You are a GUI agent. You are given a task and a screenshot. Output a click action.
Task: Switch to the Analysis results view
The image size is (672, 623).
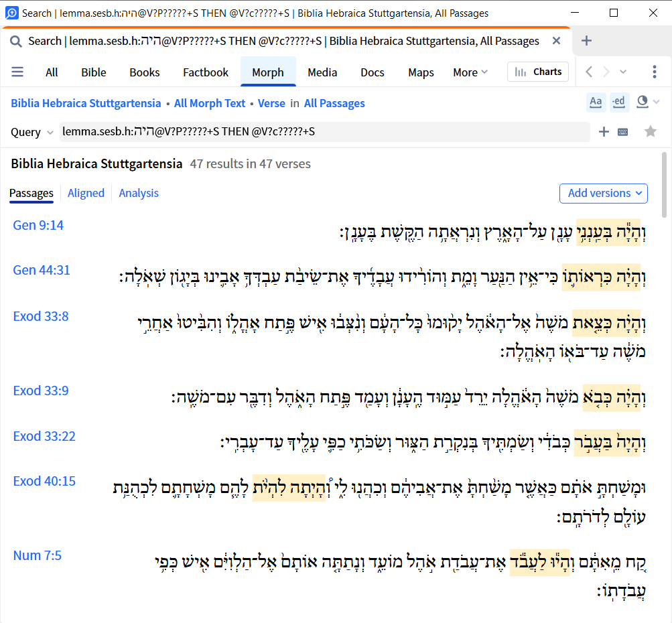click(x=139, y=193)
